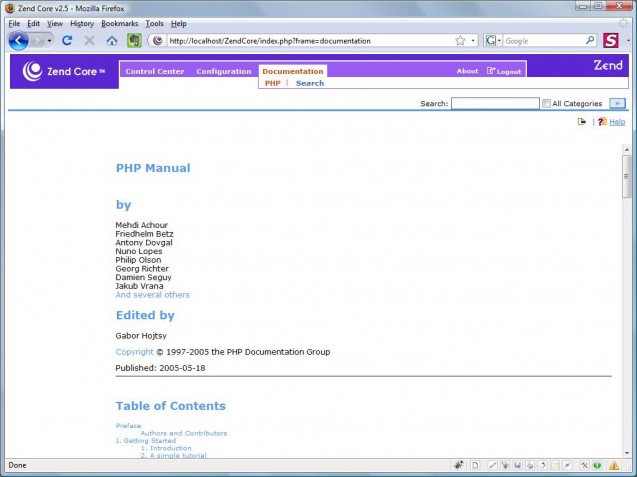Click the Zend brand logo at top right
Screen dimensions: 637x477
click(608, 65)
